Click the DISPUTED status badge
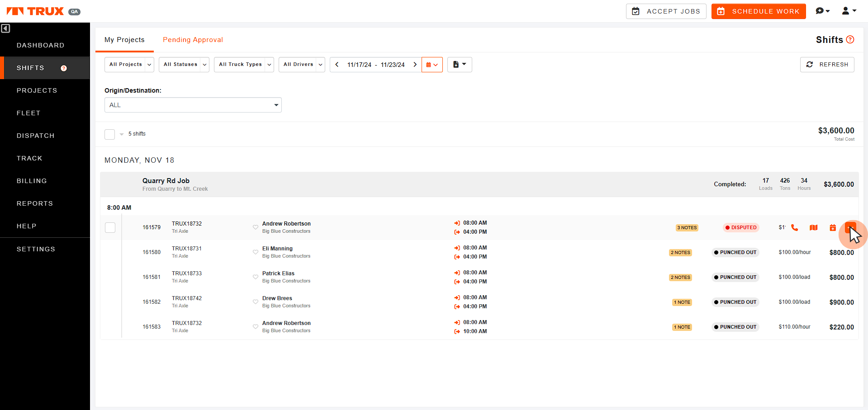 pos(741,228)
